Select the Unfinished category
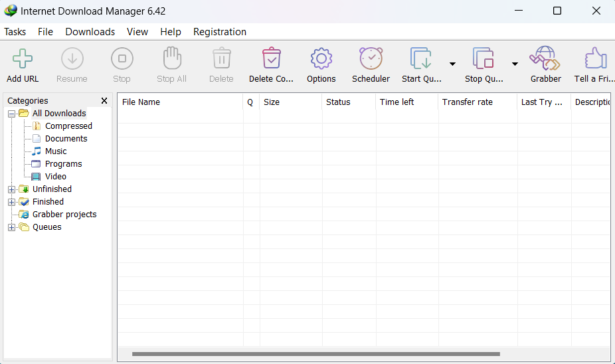Screen dimensions: 615x364 point(52,189)
